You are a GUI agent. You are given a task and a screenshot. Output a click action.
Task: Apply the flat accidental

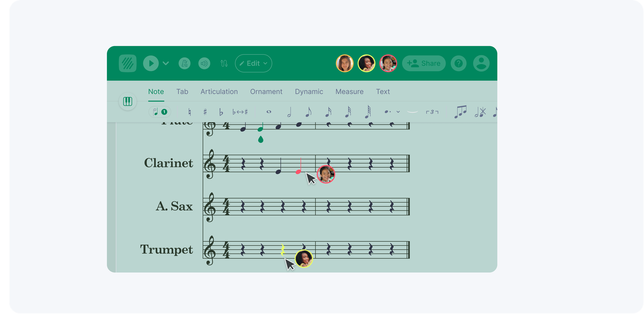click(x=221, y=112)
